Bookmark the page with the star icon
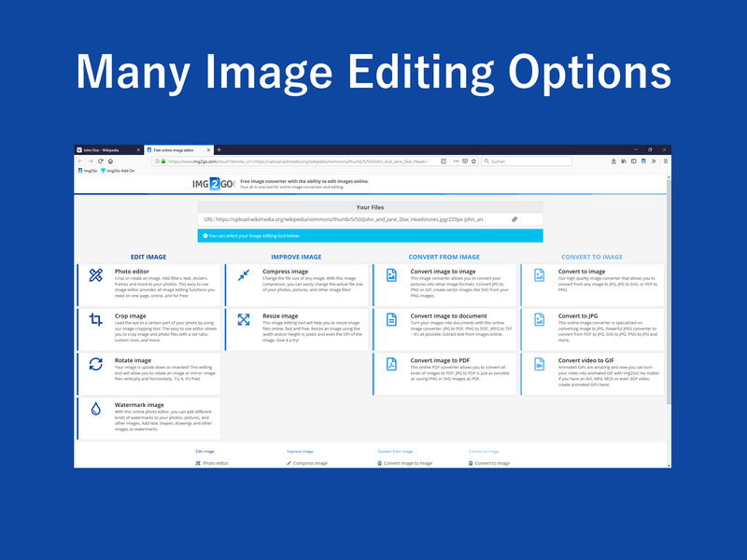This screenshot has width=747, height=560. [x=473, y=161]
